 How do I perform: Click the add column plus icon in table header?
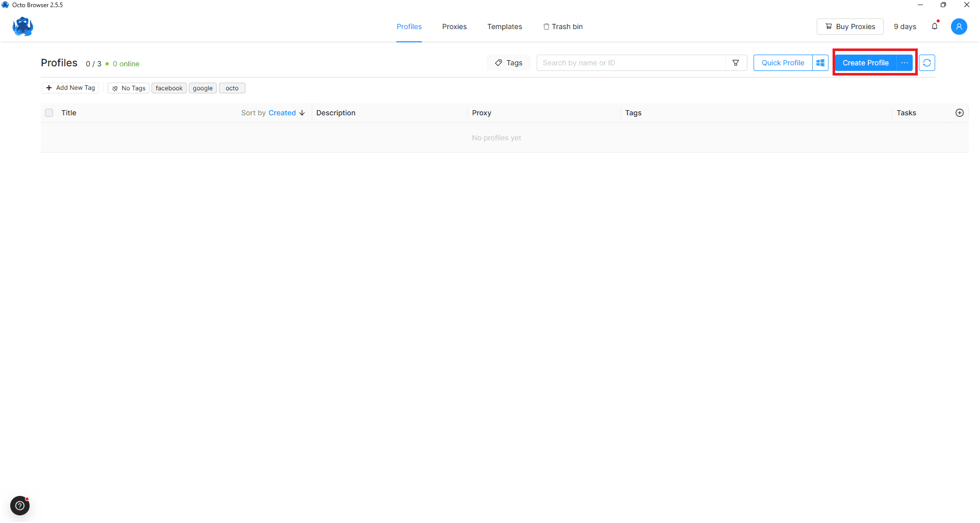pos(960,113)
